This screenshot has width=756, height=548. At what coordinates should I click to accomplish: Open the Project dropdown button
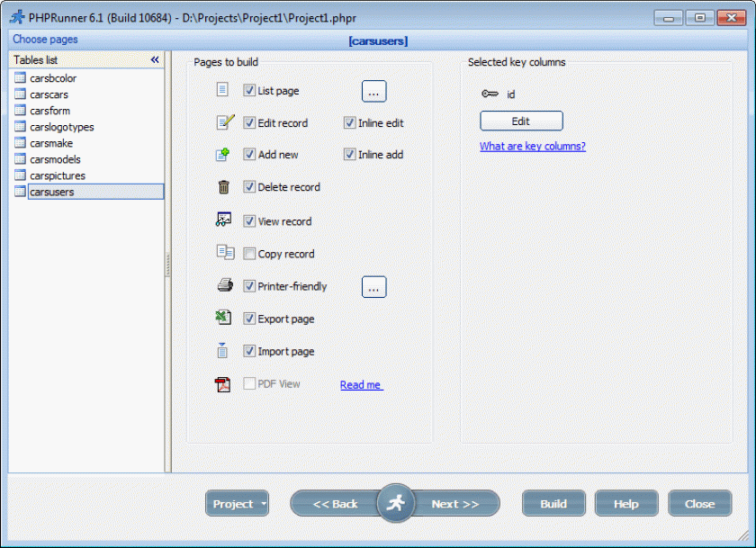pos(237,503)
